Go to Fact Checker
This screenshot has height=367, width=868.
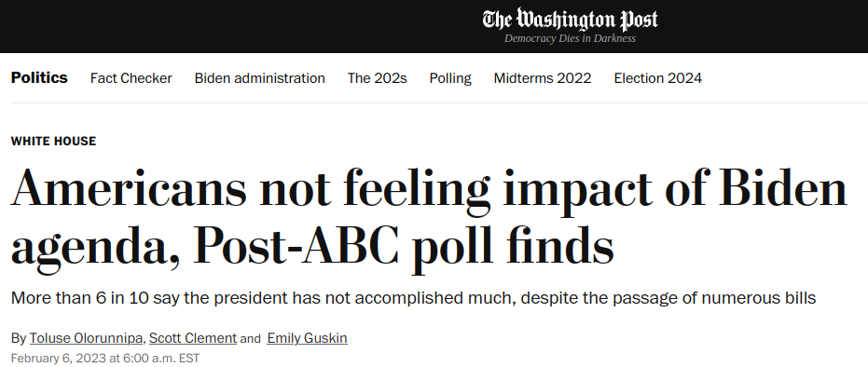[131, 78]
